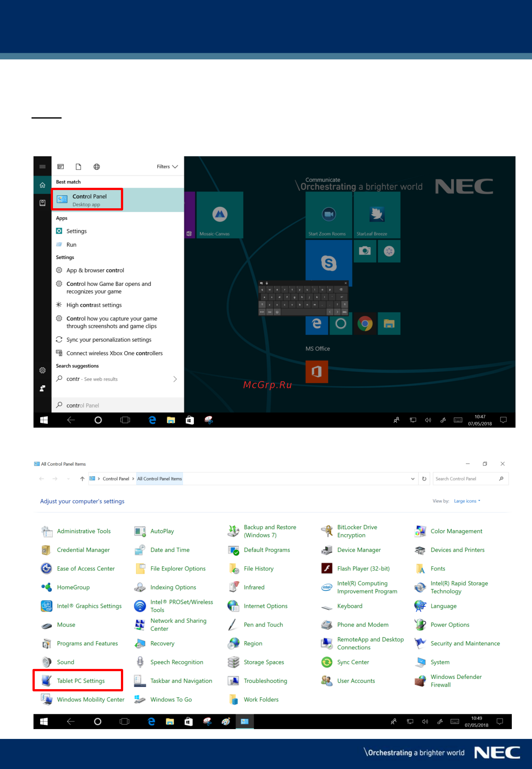
Task: Open Action Center in lower taskbar
Action: pos(500,721)
